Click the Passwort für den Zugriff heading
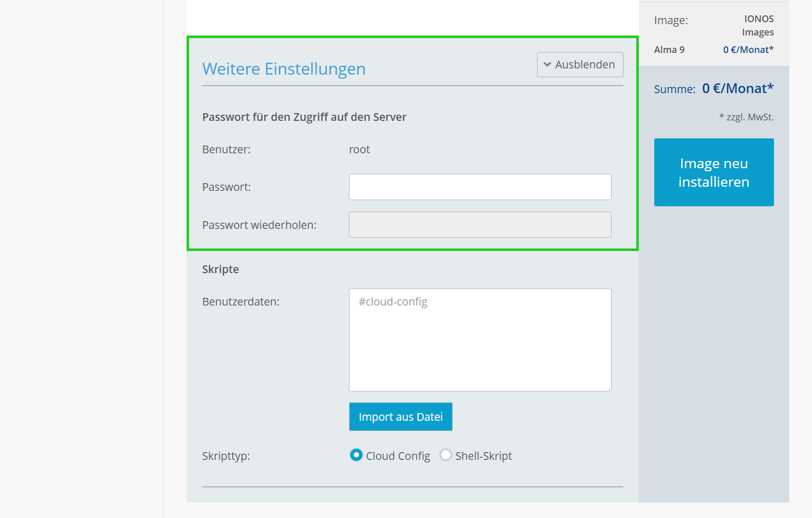This screenshot has height=518, width=812. point(304,117)
